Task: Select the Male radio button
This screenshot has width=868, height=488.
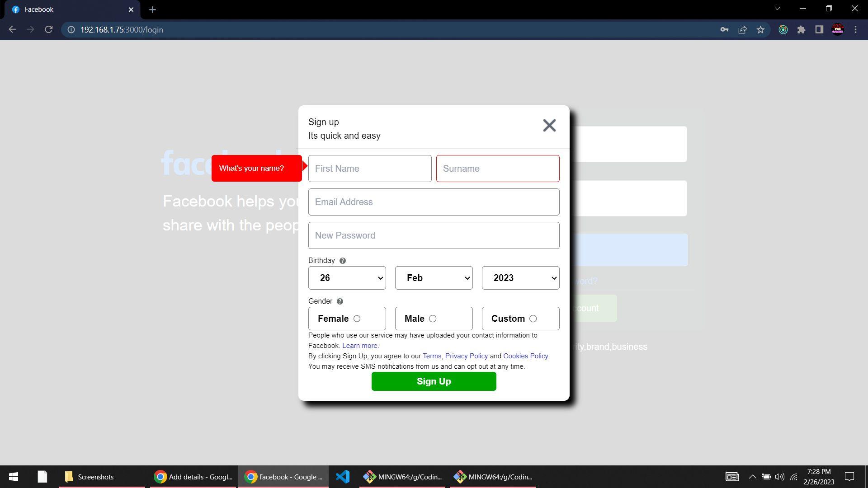Action: click(433, 318)
